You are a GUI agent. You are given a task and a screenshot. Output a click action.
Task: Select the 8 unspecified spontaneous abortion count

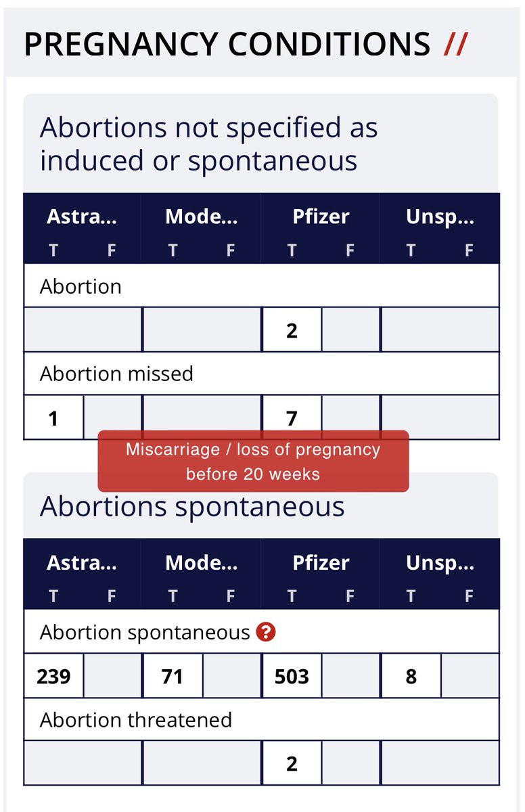pos(411,676)
